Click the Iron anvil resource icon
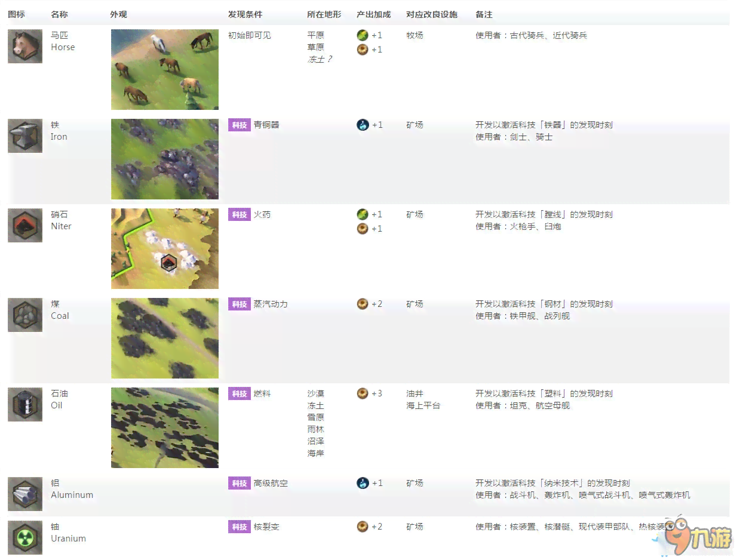737x560 pixels. [x=25, y=136]
